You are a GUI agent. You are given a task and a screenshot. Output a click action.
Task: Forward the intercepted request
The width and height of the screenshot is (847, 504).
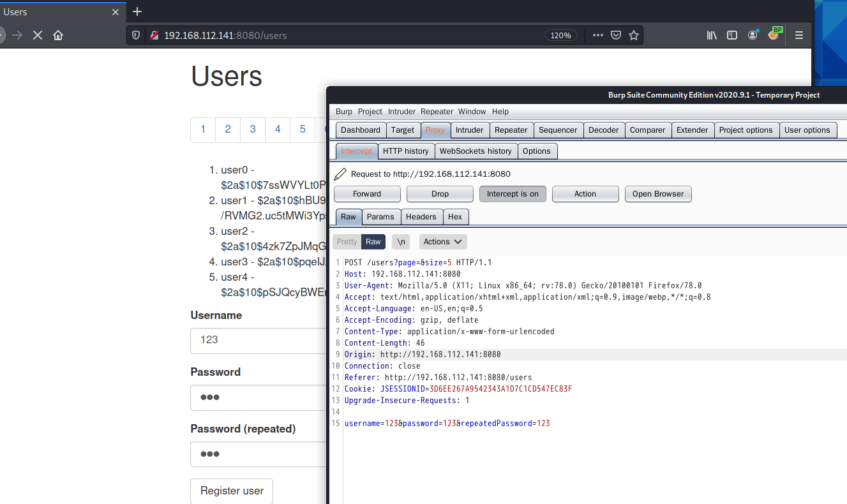[x=367, y=194]
